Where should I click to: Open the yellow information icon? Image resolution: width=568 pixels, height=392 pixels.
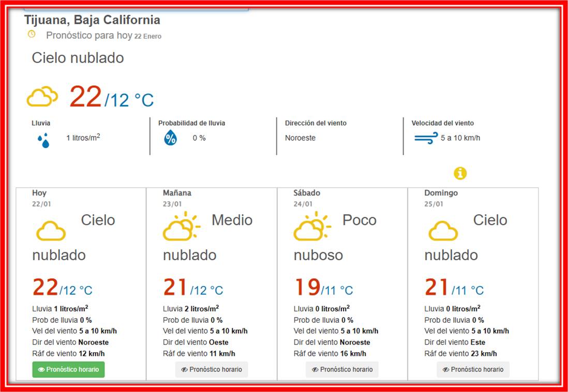[x=461, y=174]
